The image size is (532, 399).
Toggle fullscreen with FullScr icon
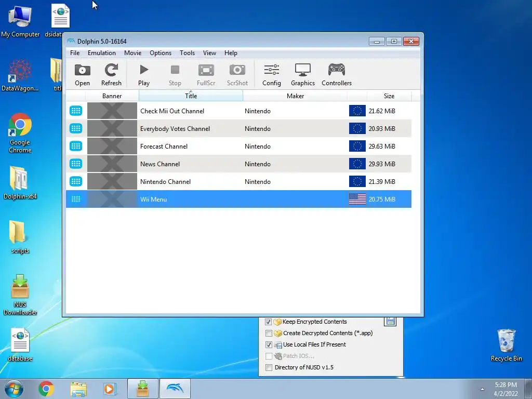coord(206,75)
